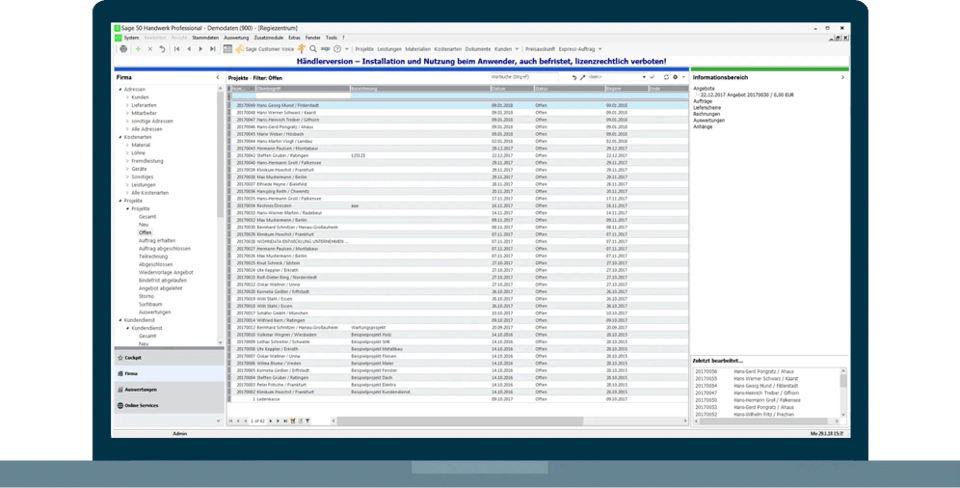Image resolution: width=960 pixels, height=488 pixels.
Task: Open the Cockpit navigation section
Action: click(x=169, y=358)
